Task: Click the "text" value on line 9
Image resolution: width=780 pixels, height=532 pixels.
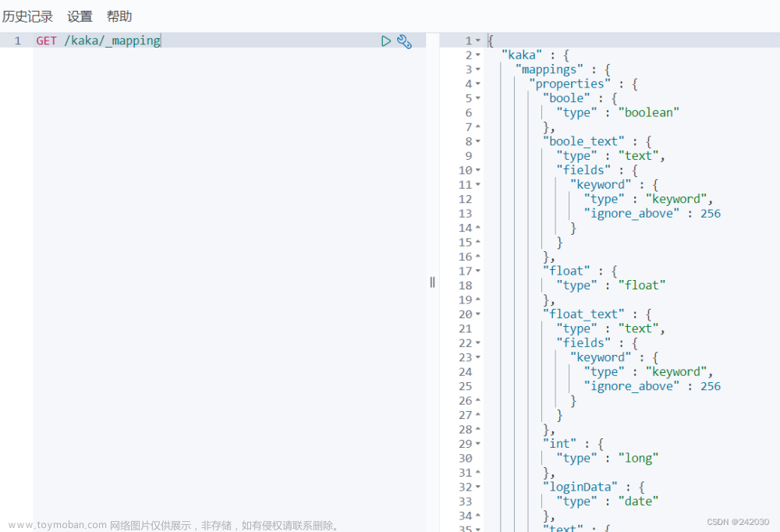Action: 638,156
